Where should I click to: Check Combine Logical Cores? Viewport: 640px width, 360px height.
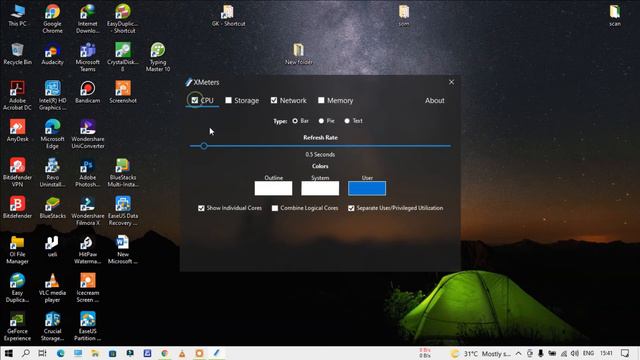[x=275, y=208]
